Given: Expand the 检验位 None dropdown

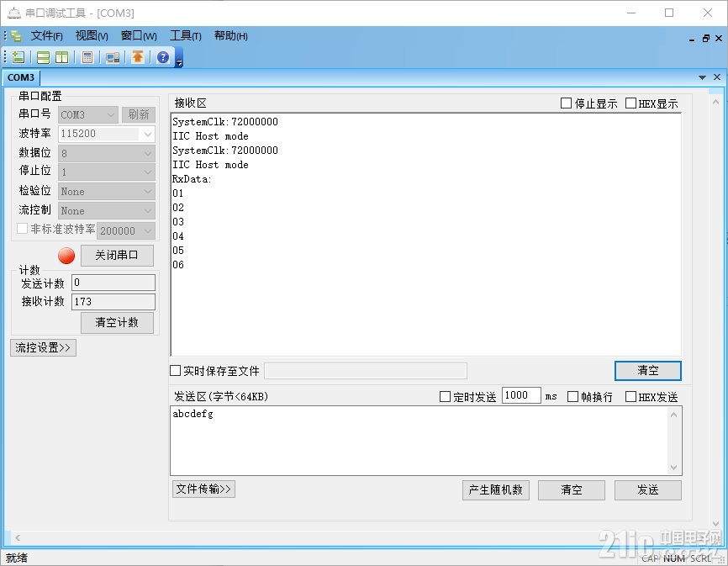Looking at the screenshot, I should tap(148, 191).
